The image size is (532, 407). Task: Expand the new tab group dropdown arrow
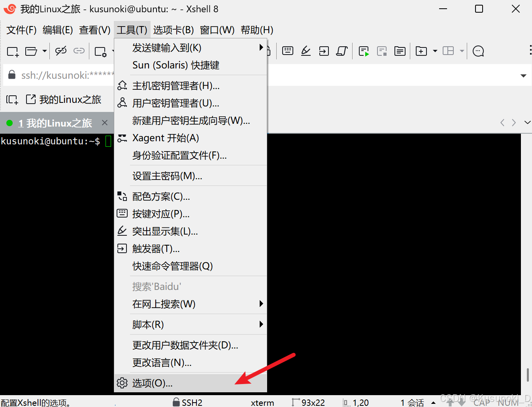tap(435, 51)
